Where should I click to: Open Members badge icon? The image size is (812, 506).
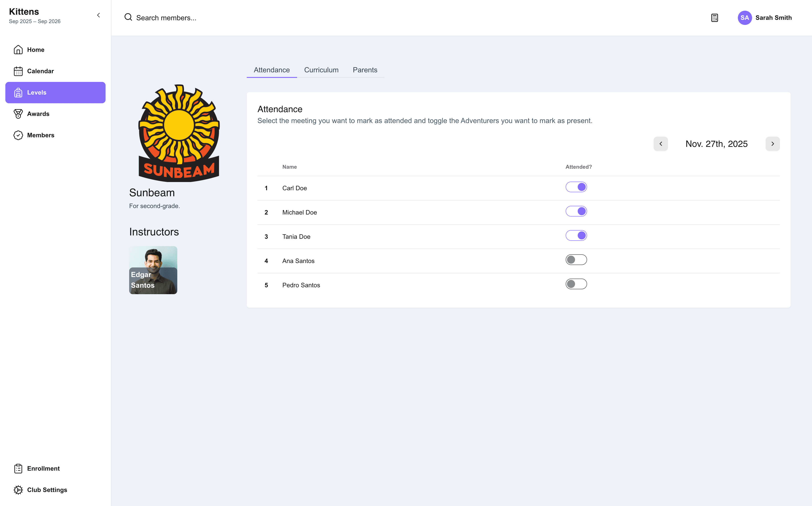click(18, 135)
